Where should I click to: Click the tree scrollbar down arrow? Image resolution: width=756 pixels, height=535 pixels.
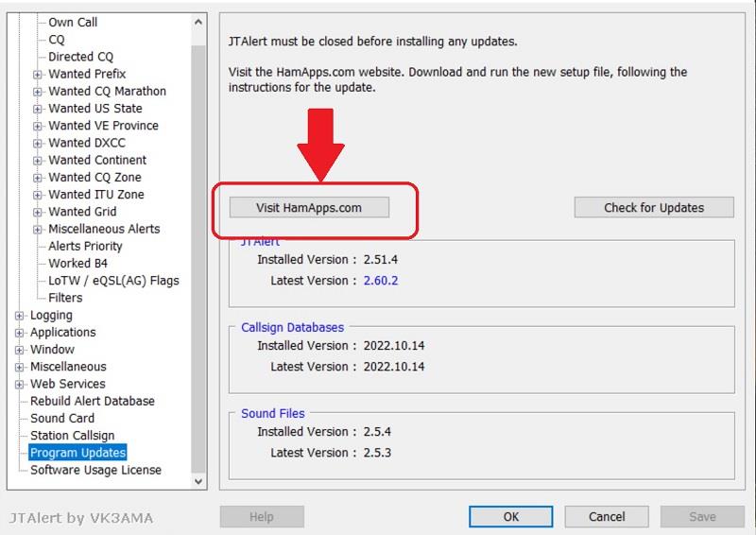point(198,481)
